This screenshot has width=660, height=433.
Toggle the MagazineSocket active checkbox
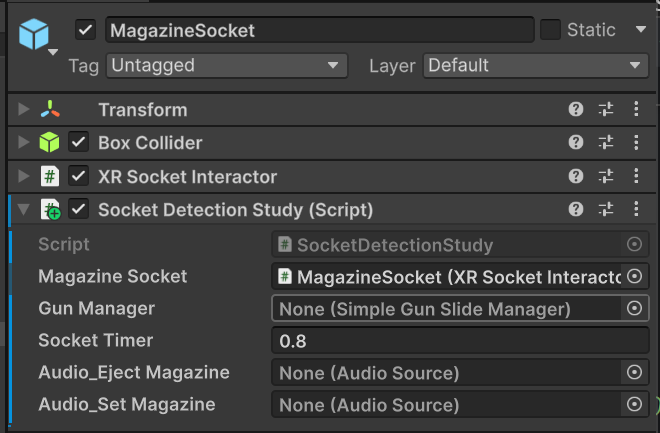(x=85, y=30)
